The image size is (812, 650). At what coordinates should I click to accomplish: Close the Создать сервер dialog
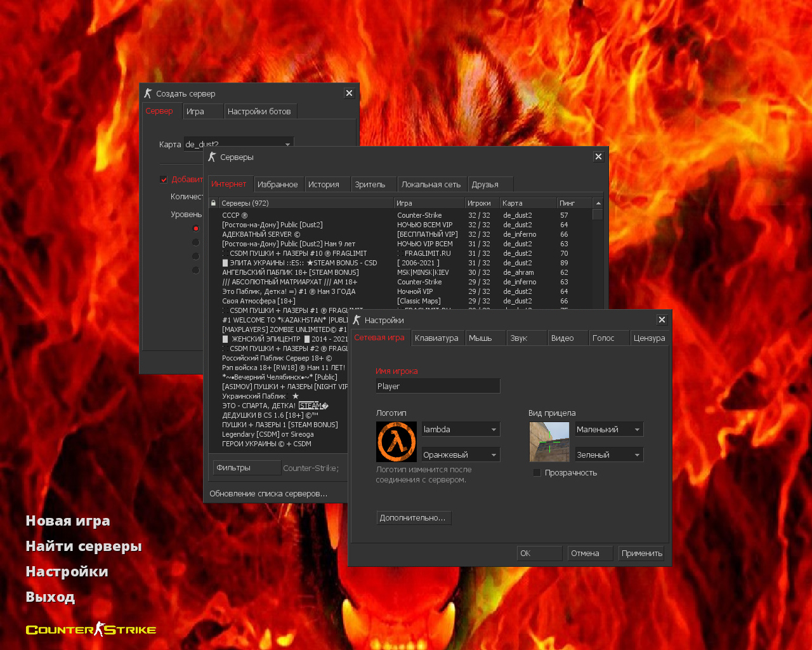tap(349, 93)
